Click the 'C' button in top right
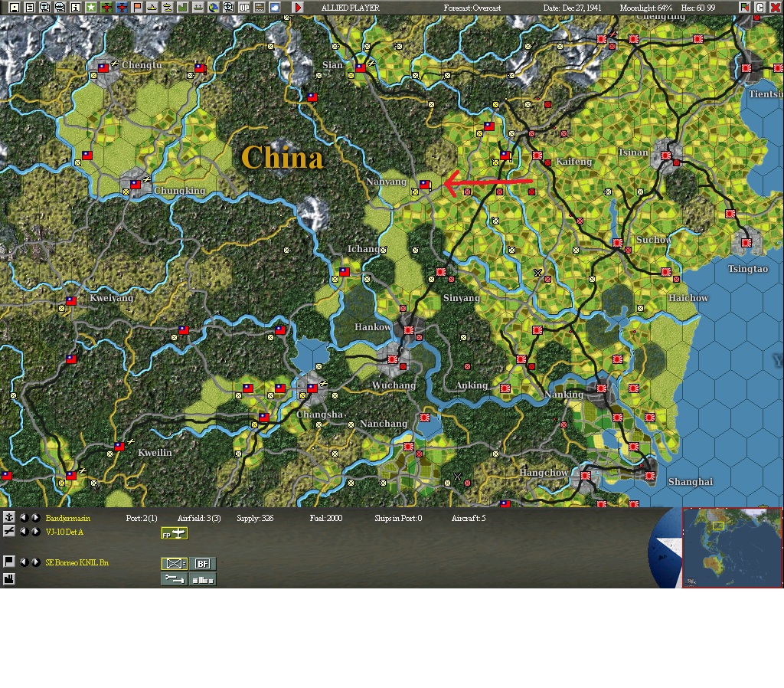 pos(759,8)
